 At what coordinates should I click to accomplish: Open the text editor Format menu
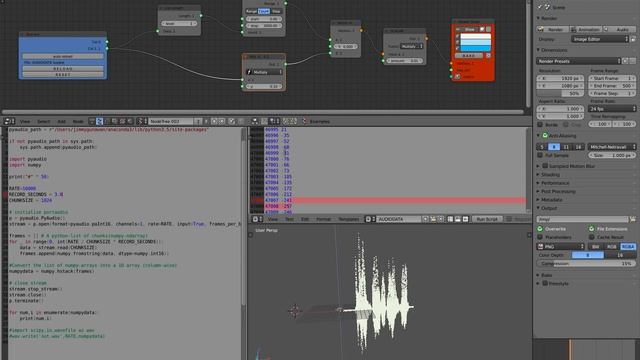pos(324,219)
